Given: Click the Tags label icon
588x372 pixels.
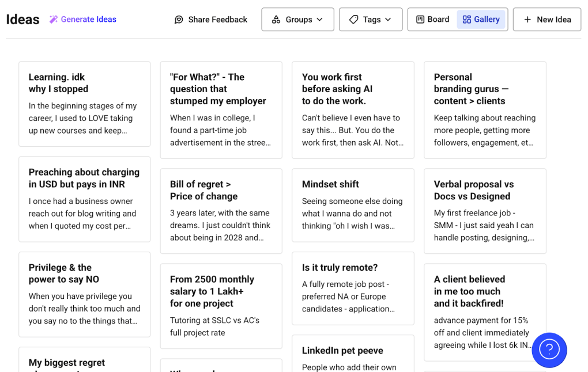Looking at the screenshot, I should tap(353, 20).
